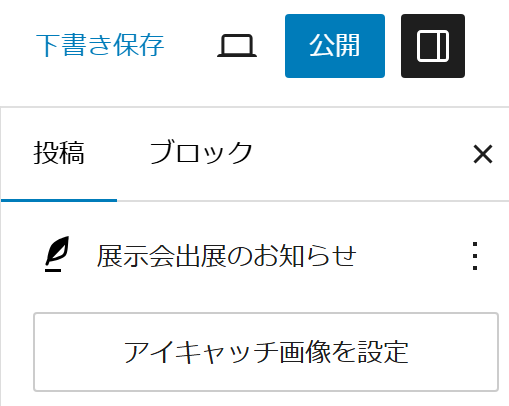This screenshot has height=406, width=509.
Task: Click the feather post icon
Action: pyautogui.click(x=57, y=254)
